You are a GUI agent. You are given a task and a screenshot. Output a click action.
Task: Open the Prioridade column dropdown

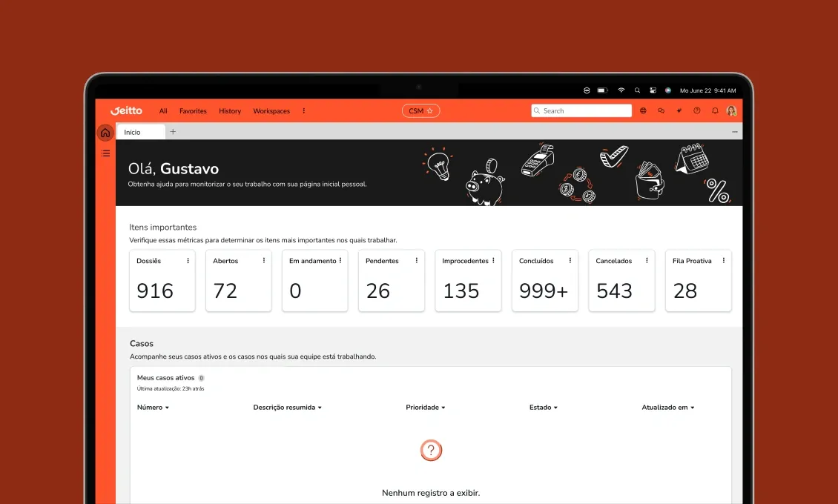[426, 408]
